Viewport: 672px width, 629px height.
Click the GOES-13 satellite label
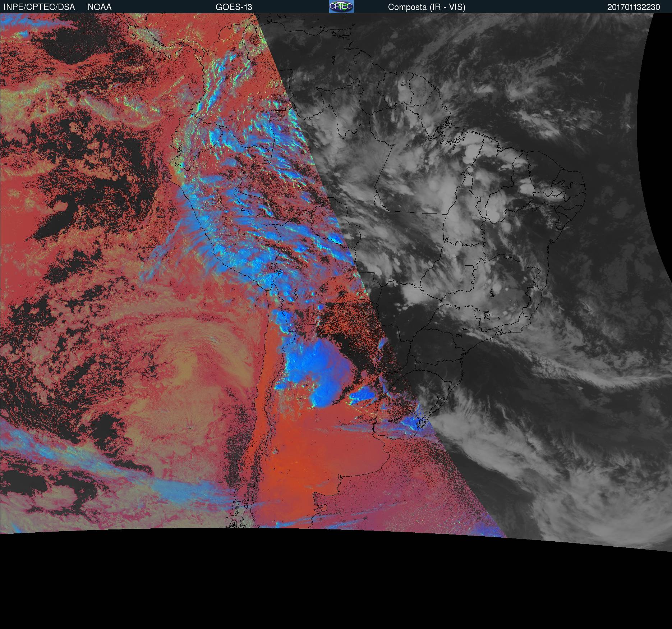tap(234, 7)
